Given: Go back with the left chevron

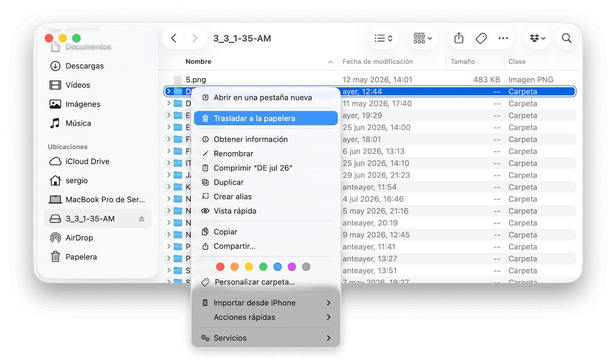Looking at the screenshot, I should tap(174, 38).
